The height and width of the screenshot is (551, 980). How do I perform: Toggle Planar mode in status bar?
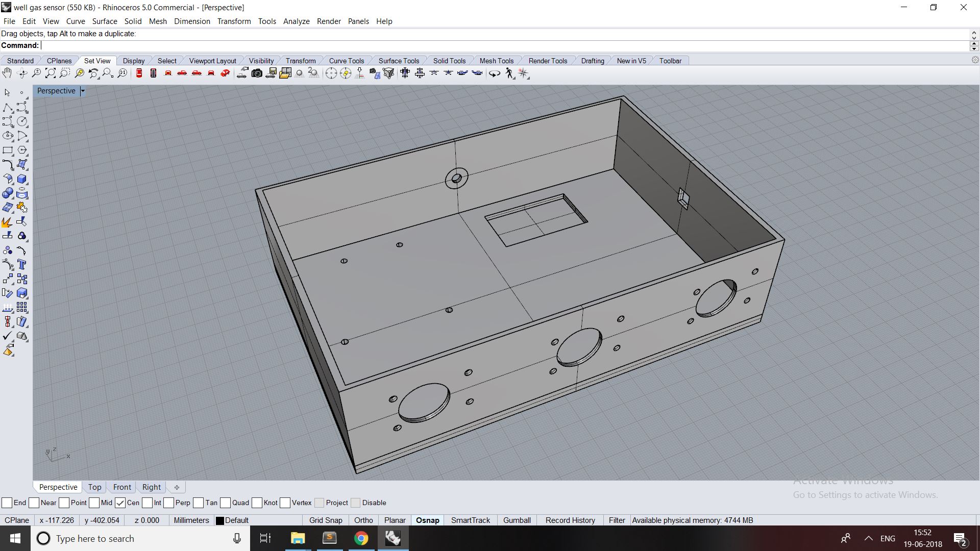coord(395,520)
